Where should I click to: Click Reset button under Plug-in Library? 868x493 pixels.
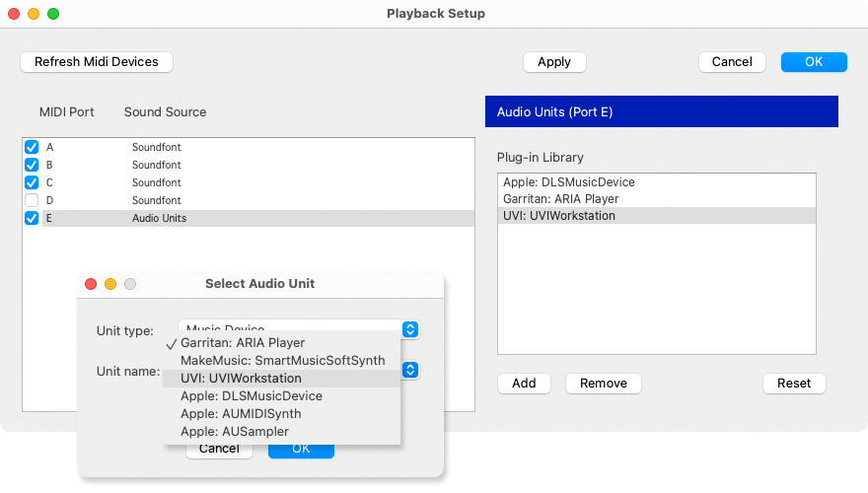point(794,384)
